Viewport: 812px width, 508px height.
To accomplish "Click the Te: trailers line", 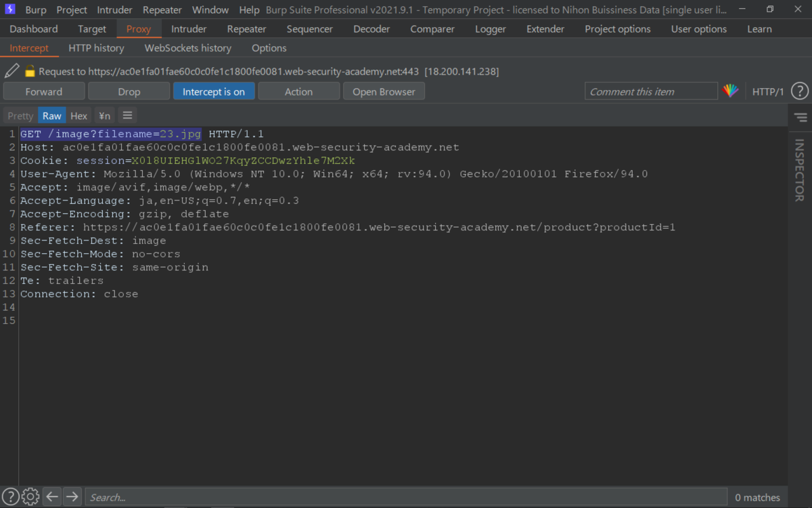I will [x=62, y=280].
